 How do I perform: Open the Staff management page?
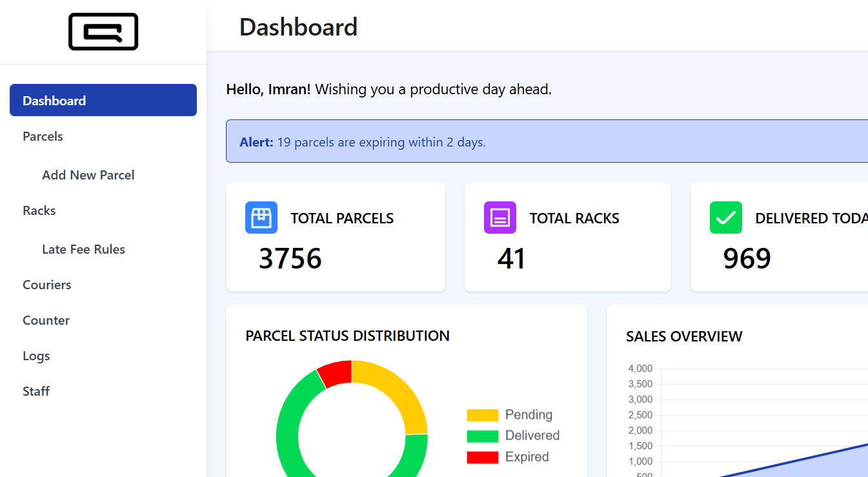pyautogui.click(x=36, y=391)
